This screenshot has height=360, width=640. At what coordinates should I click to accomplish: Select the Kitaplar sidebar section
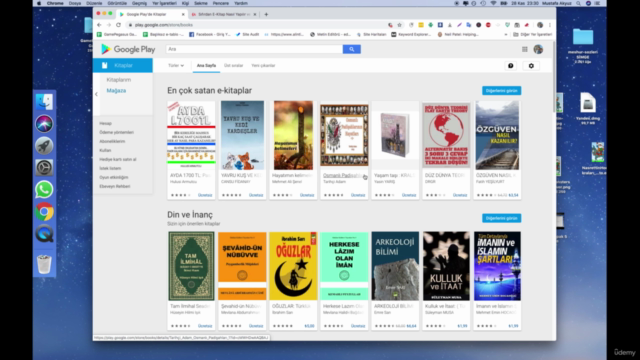(123, 65)
